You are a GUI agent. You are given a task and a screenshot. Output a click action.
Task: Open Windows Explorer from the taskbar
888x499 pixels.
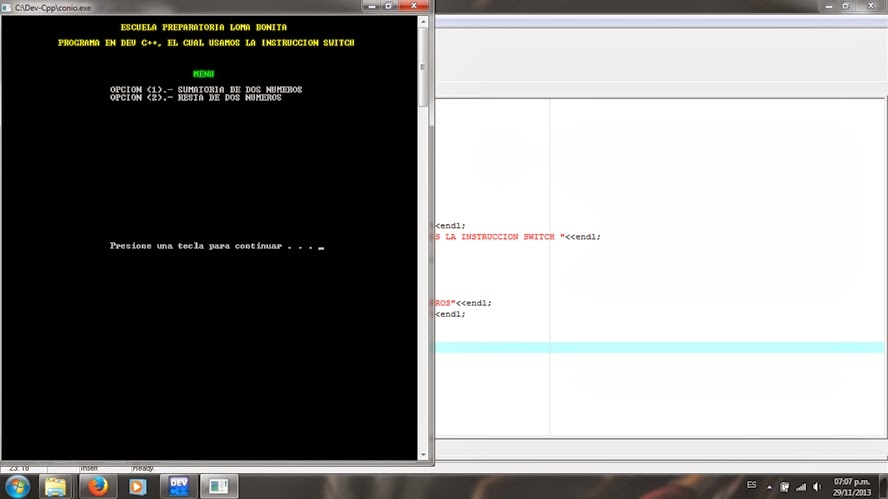tap(56, 487)
